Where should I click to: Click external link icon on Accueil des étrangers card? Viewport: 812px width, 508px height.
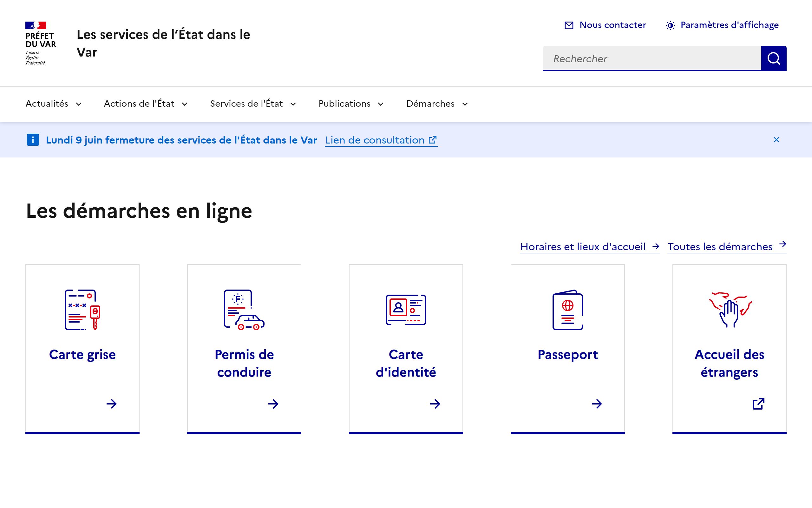(758, 404)
